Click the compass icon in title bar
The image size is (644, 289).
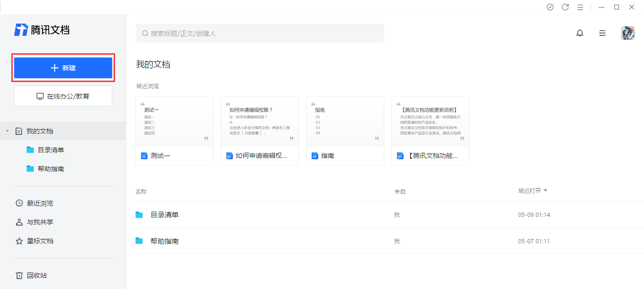[x=550, y=7]
